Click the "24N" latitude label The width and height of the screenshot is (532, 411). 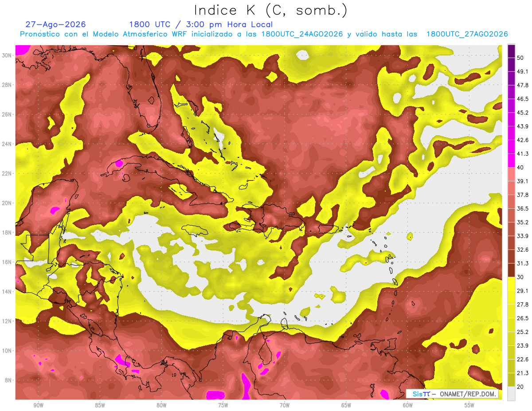(7, 144)
